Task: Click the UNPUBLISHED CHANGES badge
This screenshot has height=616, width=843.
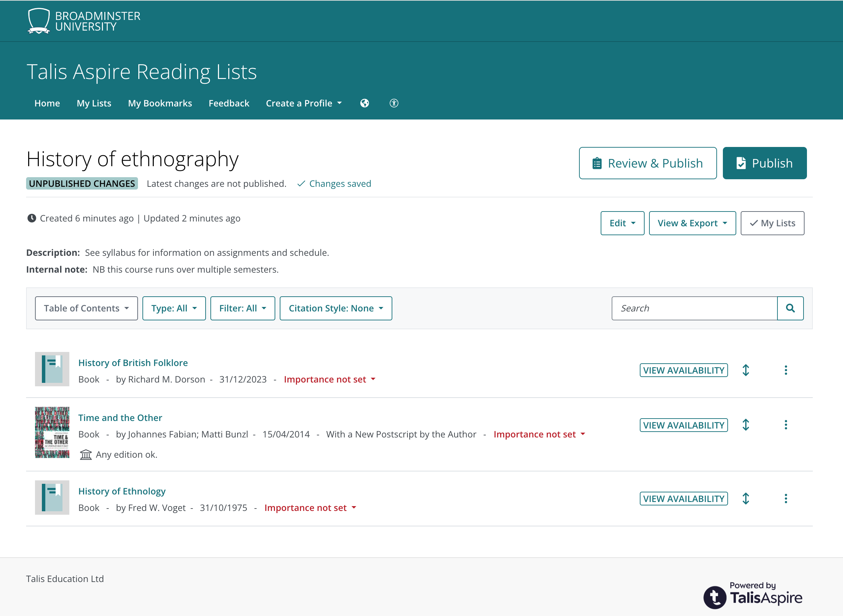Action: 82,183
